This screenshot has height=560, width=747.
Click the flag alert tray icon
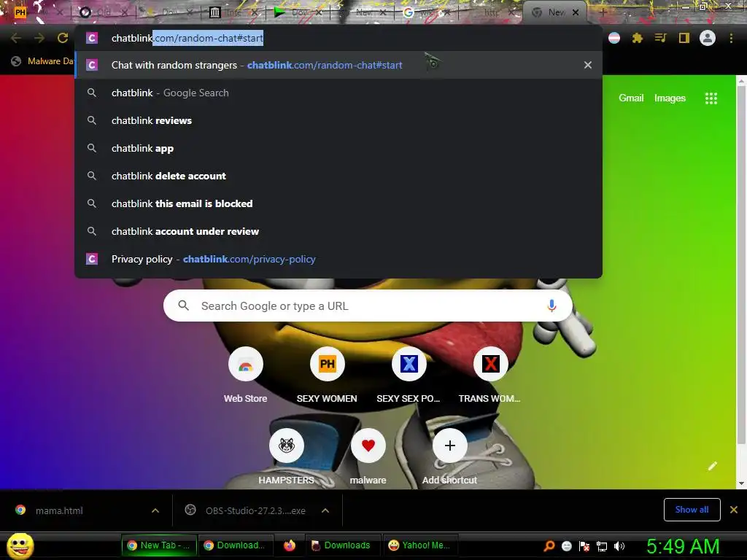[584, 546]
